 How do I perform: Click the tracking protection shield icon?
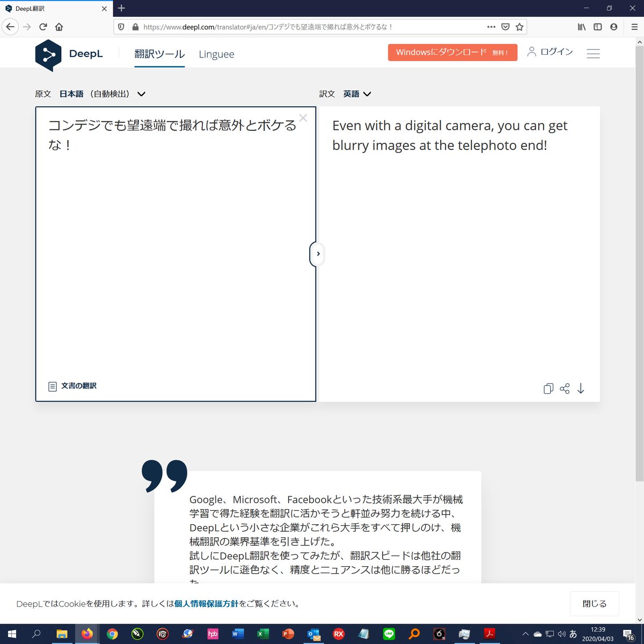121,27
